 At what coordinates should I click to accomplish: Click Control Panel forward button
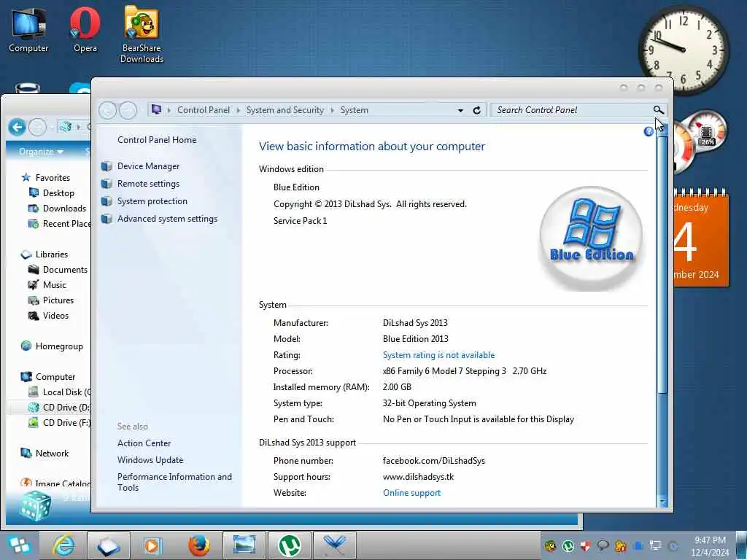(127, 111)
